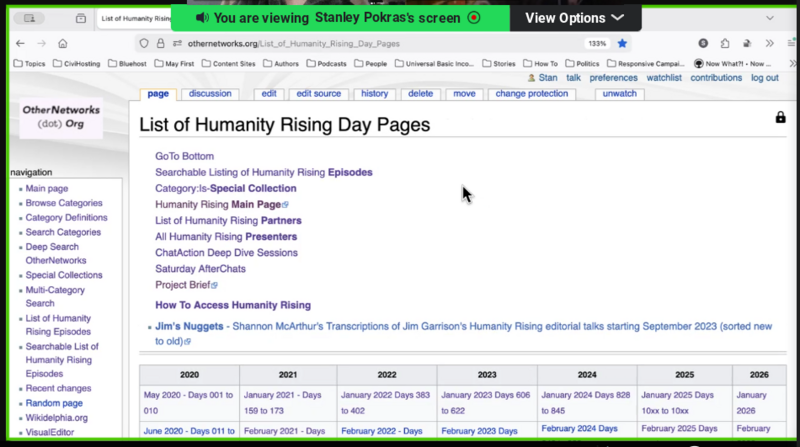Open Stan user page link

tap(548, 78)
